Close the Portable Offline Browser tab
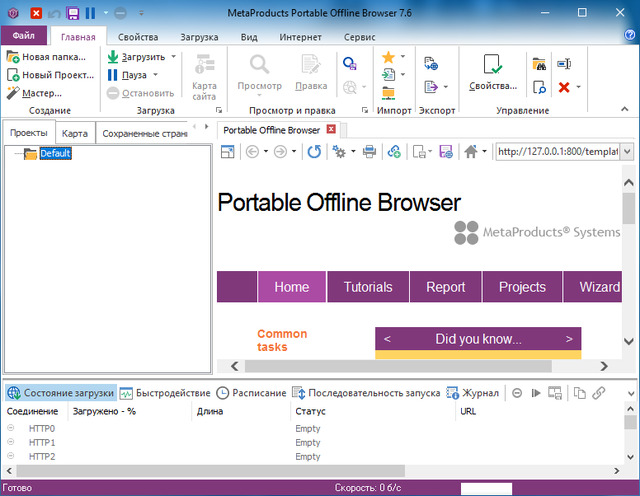Viewport: 640px width, 496px height. click(x=331, y=129)
